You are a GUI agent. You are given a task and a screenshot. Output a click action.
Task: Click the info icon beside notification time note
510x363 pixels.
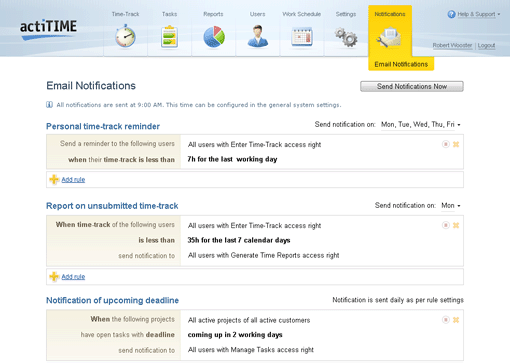49,105
